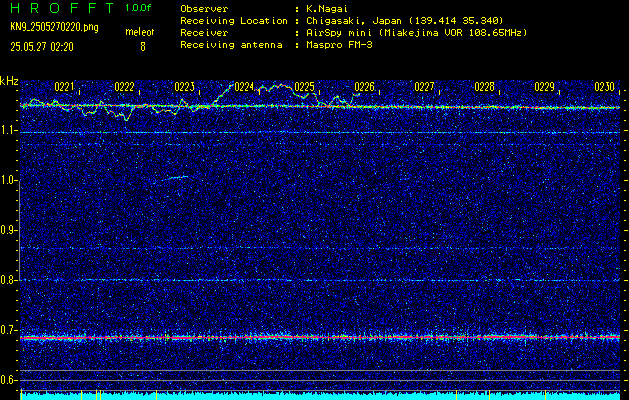
Task: Click the red carrier line below 0.7 kHz
Action: [x=320, y=337]
